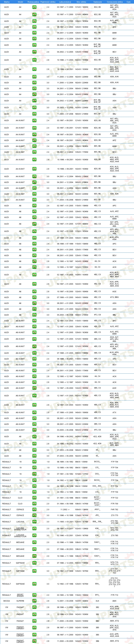This screenshot has width=134, height=644.
Task: Select the F4R 792 engine code cell
Action: (x=114, y=509)
